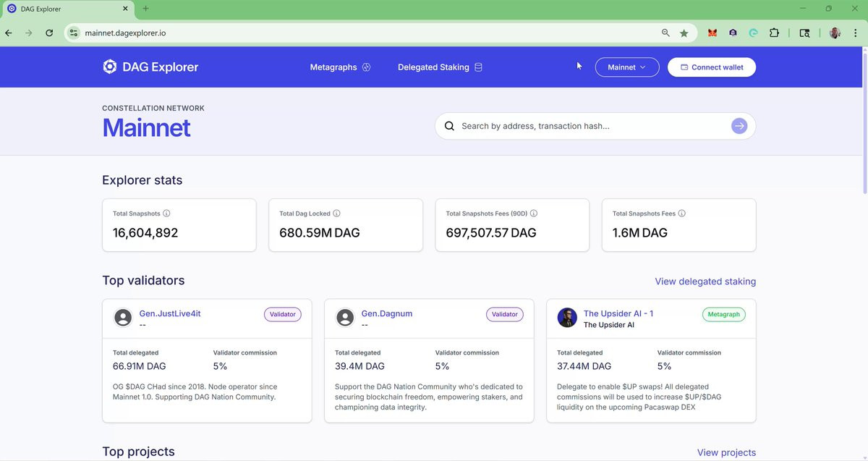Go back with browser back arrow
Screen dimensions: 868x461
click(9, 33)
